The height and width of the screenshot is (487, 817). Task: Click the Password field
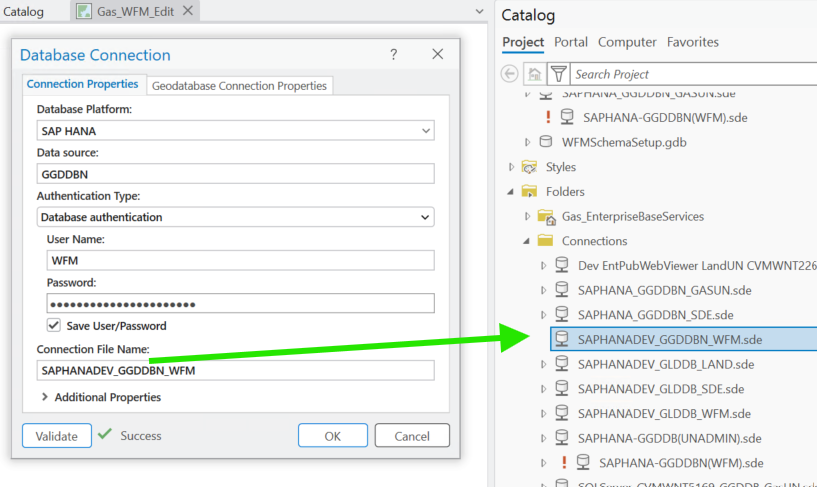(x=240, y=303)
